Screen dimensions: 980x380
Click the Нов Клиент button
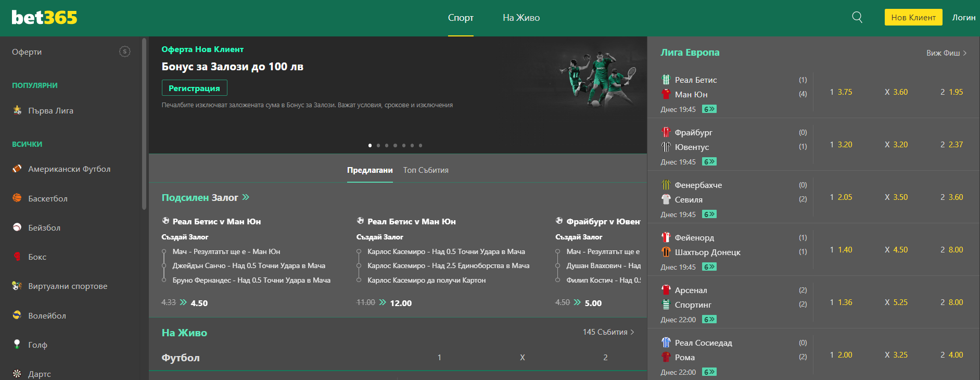coord(913,17)
